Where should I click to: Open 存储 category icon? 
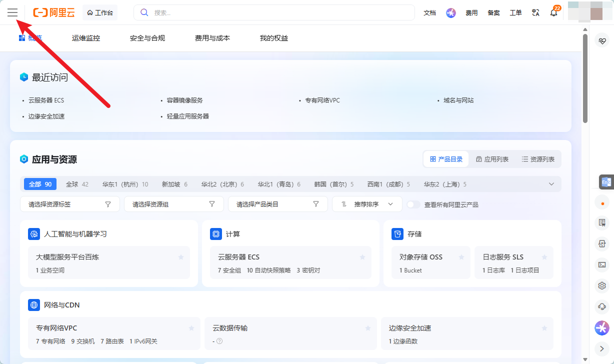pos(397,234)
